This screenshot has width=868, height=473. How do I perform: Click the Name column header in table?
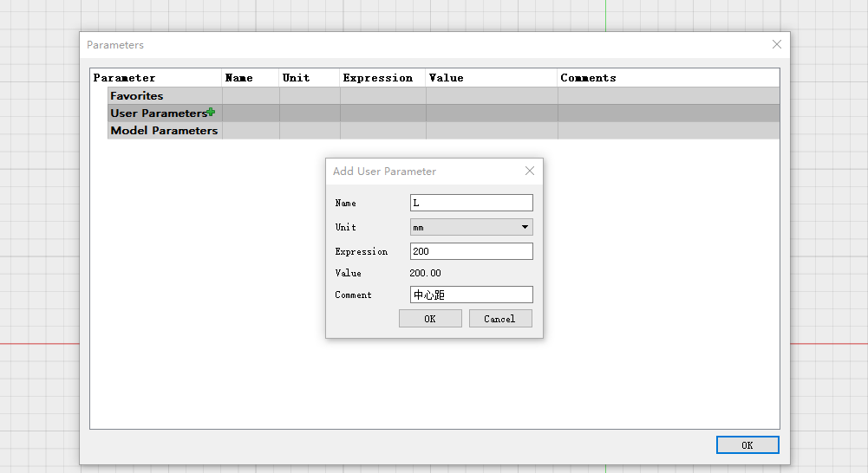point(251,78)
